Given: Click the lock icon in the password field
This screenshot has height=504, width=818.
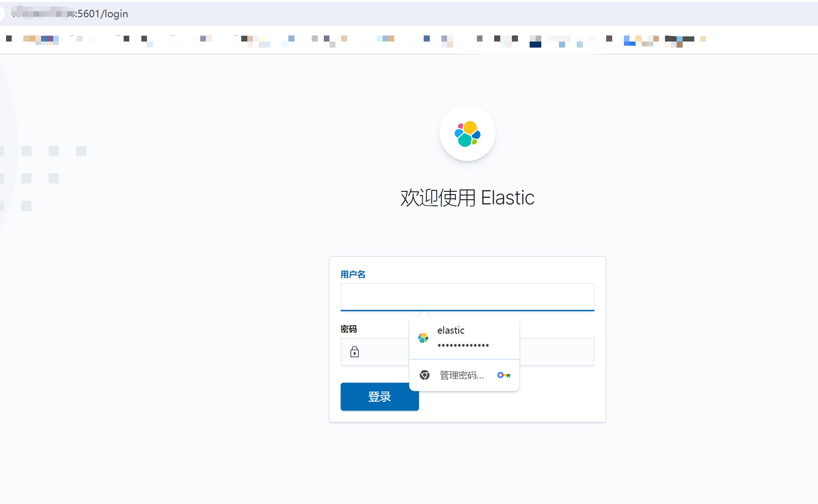Looking at the screenshot, I should tap(355, 351).
